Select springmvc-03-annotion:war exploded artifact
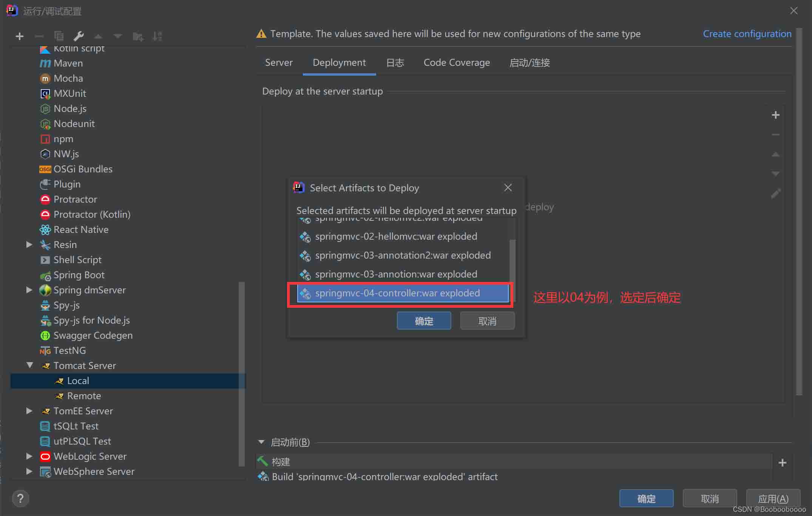This screenshot has width=812, height=516. coord(403,274)
